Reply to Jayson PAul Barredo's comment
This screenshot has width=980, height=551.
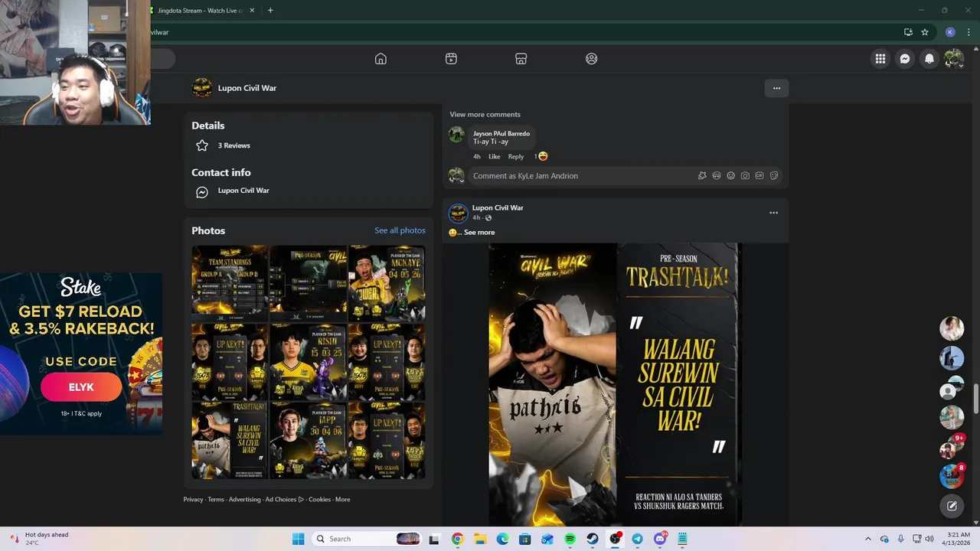pos(516,157)
